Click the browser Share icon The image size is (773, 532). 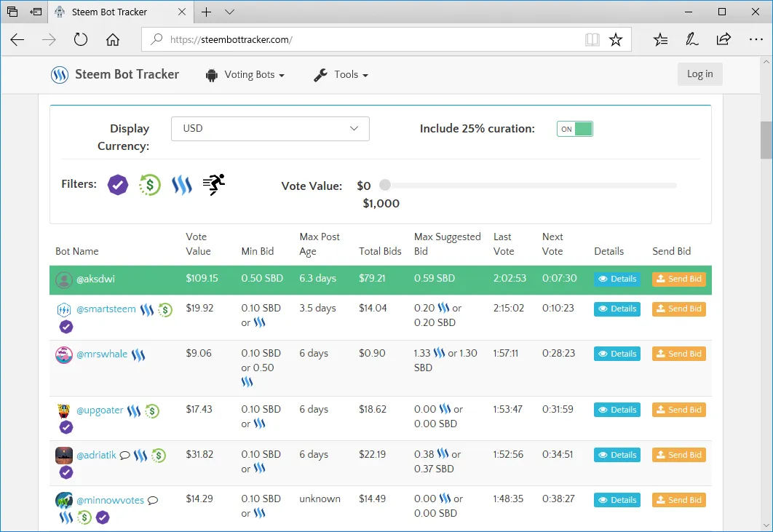(724, 39)
